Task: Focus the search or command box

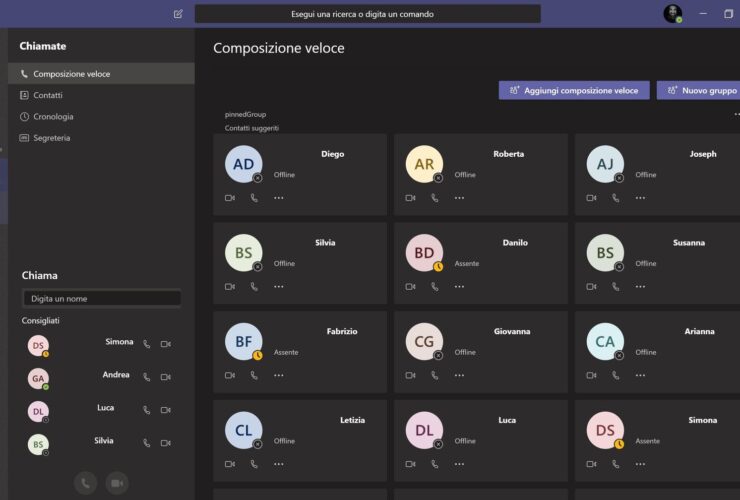Action: 368,14
